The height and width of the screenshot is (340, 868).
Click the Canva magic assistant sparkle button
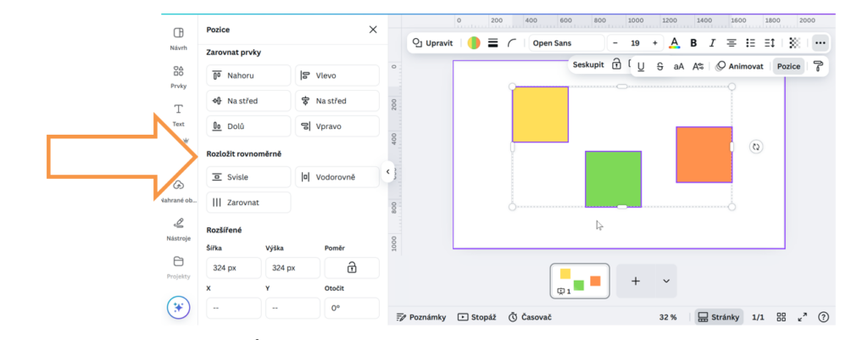[x=178, y=308]
